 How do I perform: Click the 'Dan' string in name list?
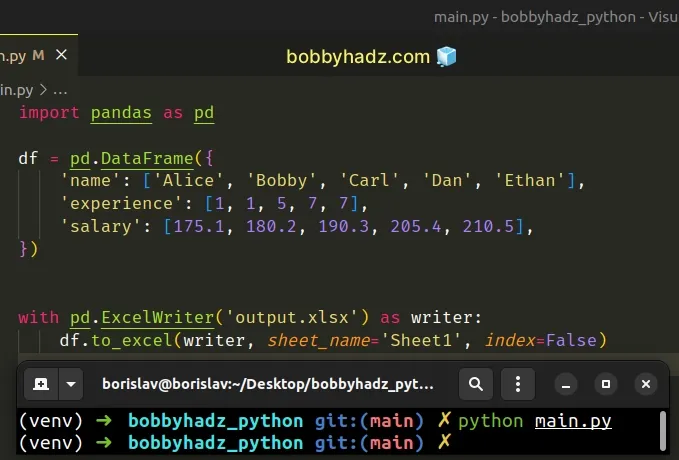(447, 181)
